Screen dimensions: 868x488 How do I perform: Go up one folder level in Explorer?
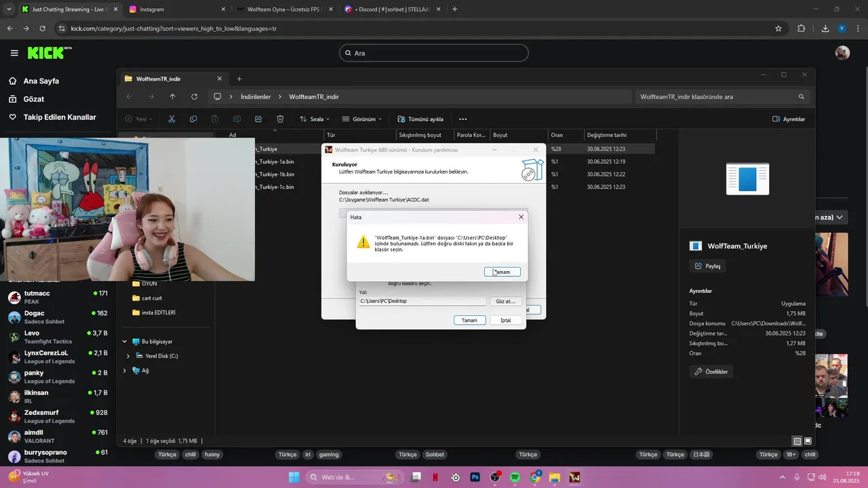[172, 96]
